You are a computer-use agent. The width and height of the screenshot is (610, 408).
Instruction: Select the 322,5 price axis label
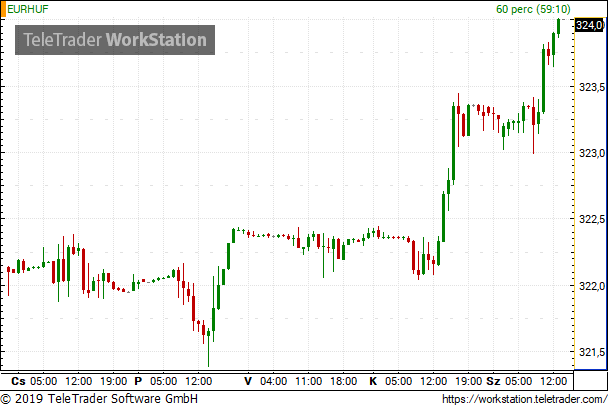point(592,219)
